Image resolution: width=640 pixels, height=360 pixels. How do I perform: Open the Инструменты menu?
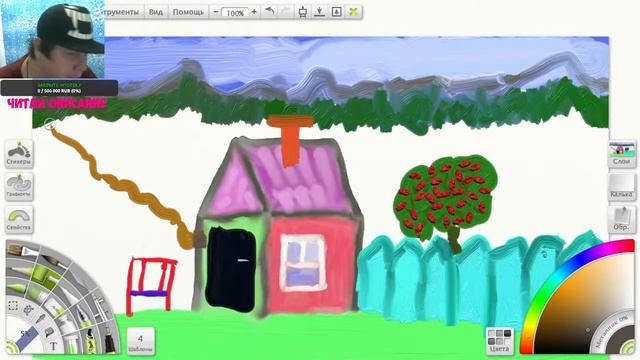pyautogui.click(x=122, y=12)
